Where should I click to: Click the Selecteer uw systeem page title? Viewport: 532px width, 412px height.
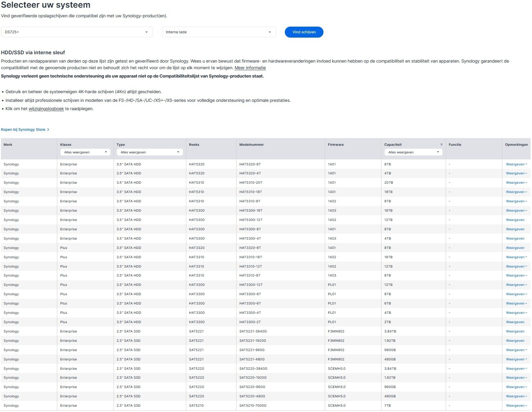tap(46, 5)
